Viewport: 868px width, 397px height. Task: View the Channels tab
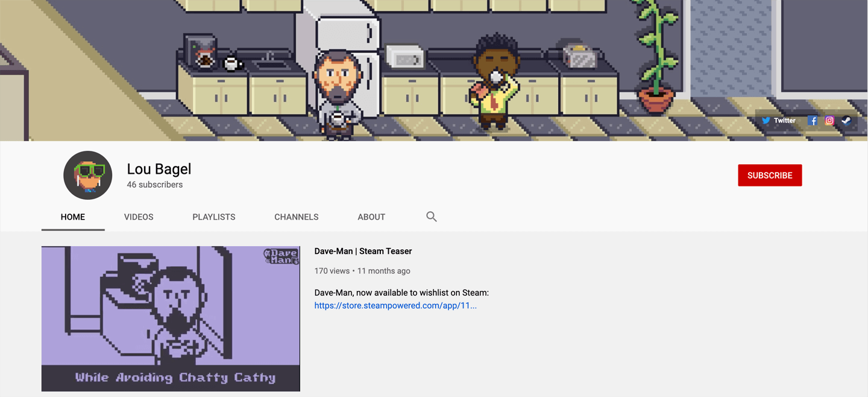coord(297,217)
